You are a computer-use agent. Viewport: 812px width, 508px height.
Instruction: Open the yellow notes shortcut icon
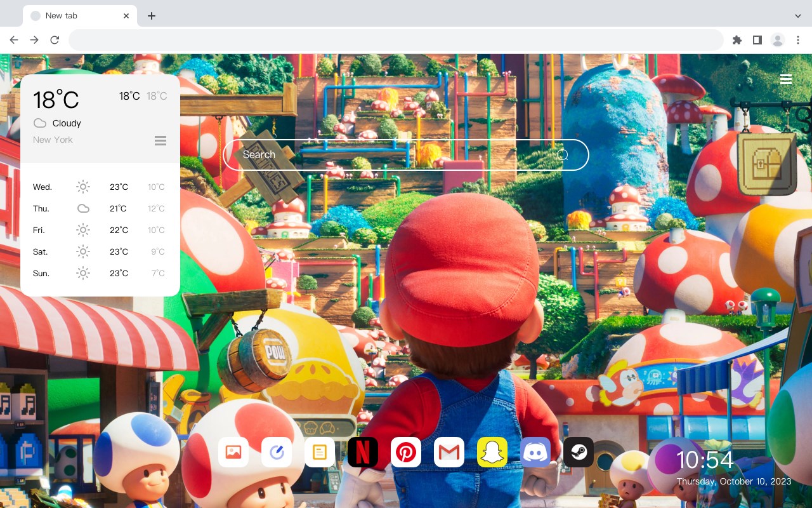pos(320,452)
